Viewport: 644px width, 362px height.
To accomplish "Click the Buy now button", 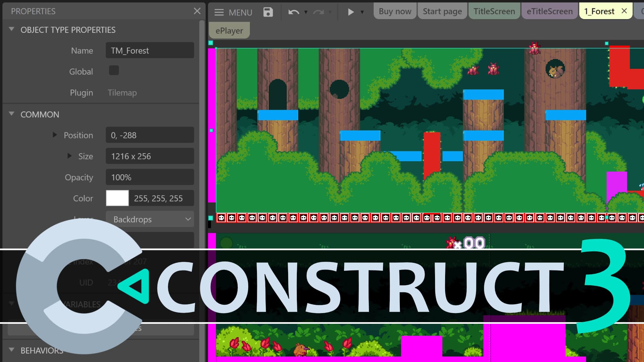I will (x=395, y=11).
